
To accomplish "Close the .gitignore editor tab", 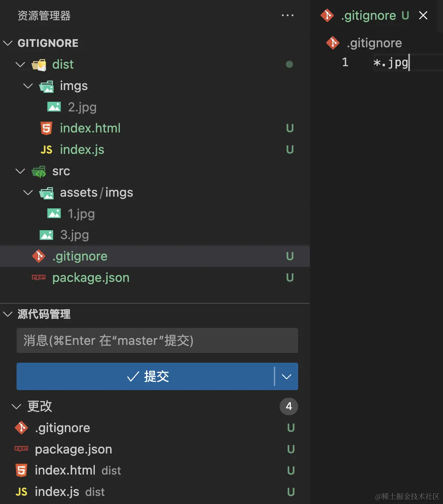I will [x=423, y=15].
